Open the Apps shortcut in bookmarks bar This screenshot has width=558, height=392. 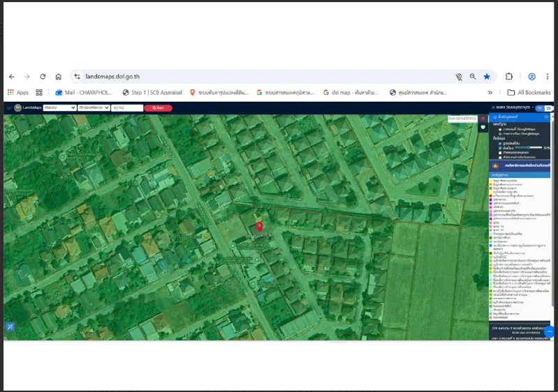pos(18,92)
